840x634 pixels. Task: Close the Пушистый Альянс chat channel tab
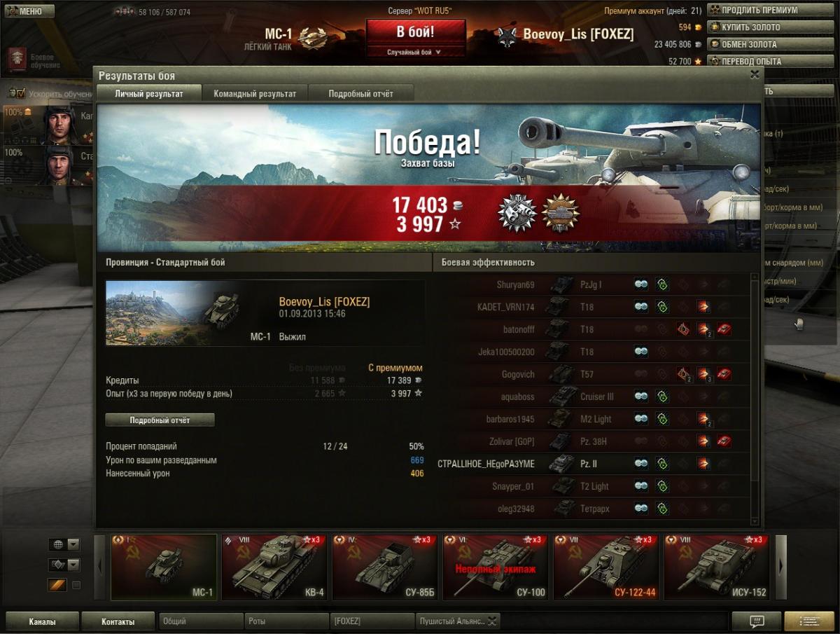tap(492, 621)
